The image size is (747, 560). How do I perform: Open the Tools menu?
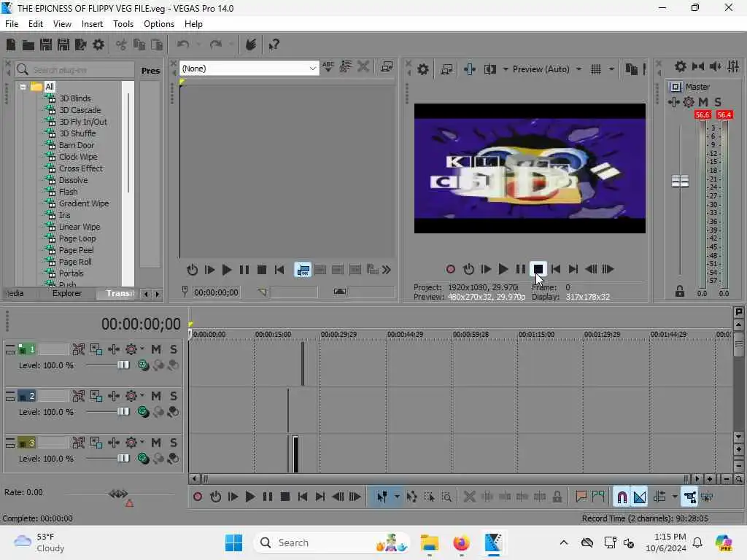tap(123, 24)
